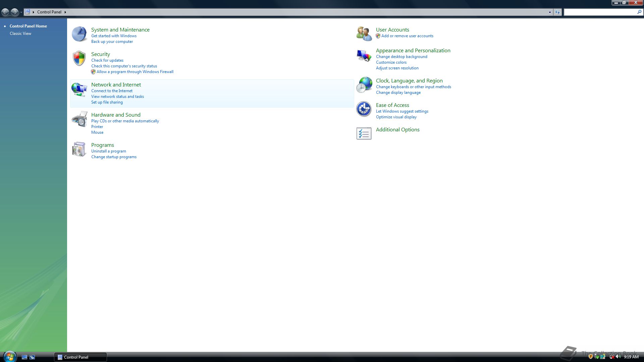Click the network disconnected tray icon

612,356
